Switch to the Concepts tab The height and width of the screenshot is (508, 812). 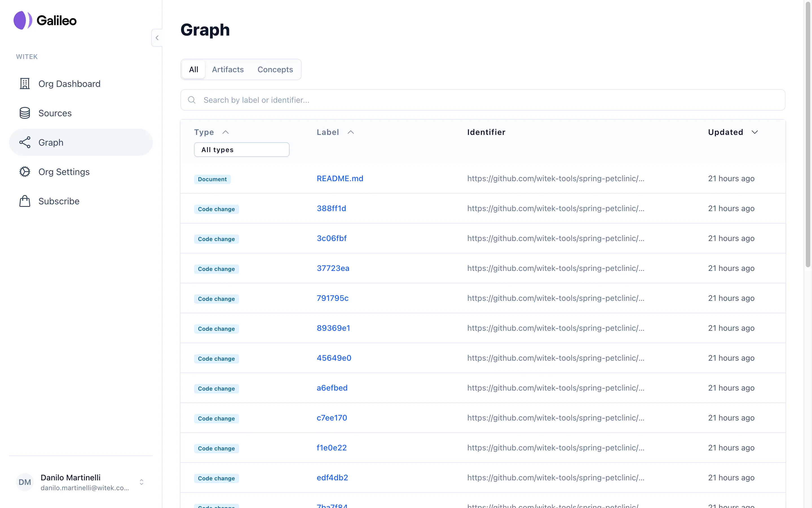pyautogui.click(x=275, y=69)
